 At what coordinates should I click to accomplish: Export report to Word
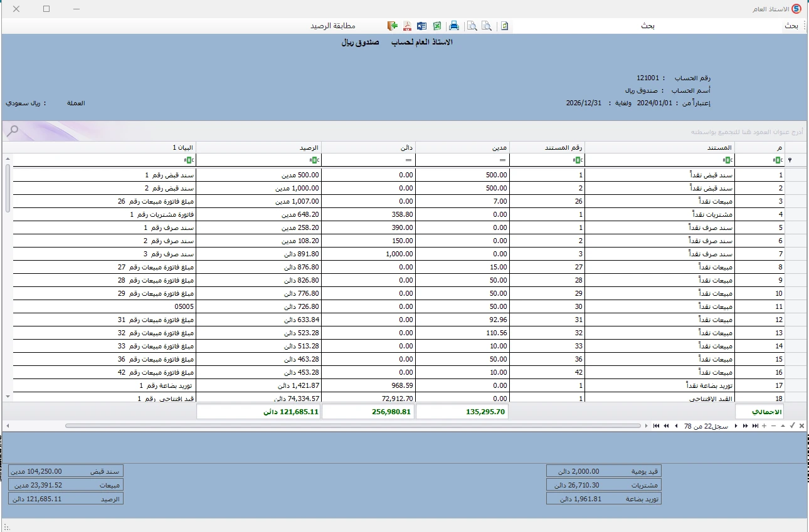(421, 26)
